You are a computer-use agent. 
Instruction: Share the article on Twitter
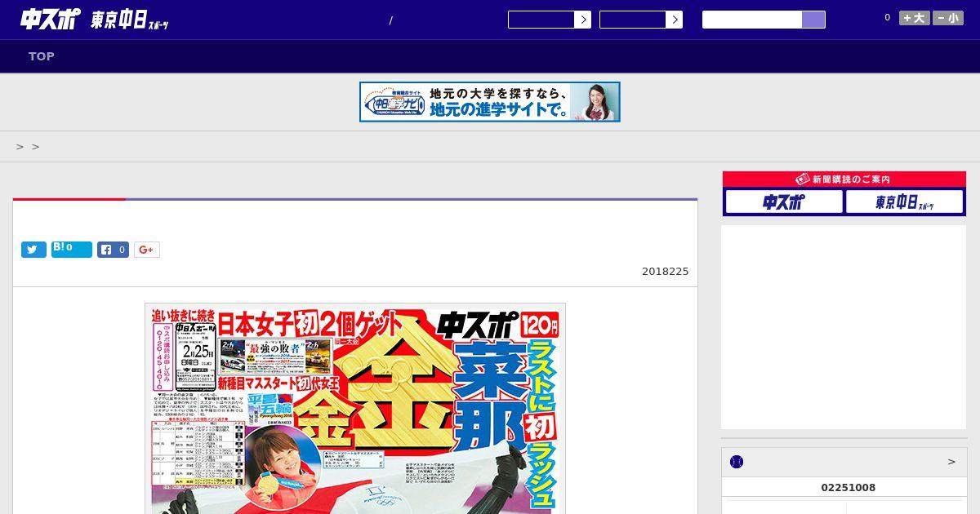(33, 250)
